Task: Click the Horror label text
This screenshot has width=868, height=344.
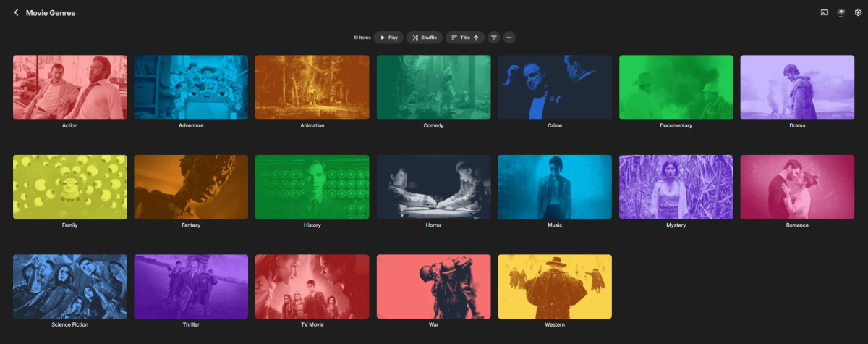Action: [x=434, y=225]
